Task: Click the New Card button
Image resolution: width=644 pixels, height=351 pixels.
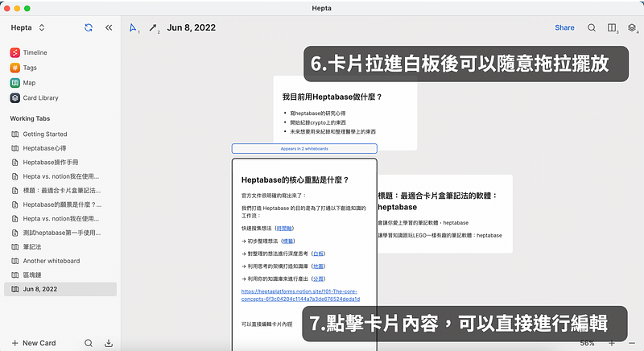Action: 34,343
